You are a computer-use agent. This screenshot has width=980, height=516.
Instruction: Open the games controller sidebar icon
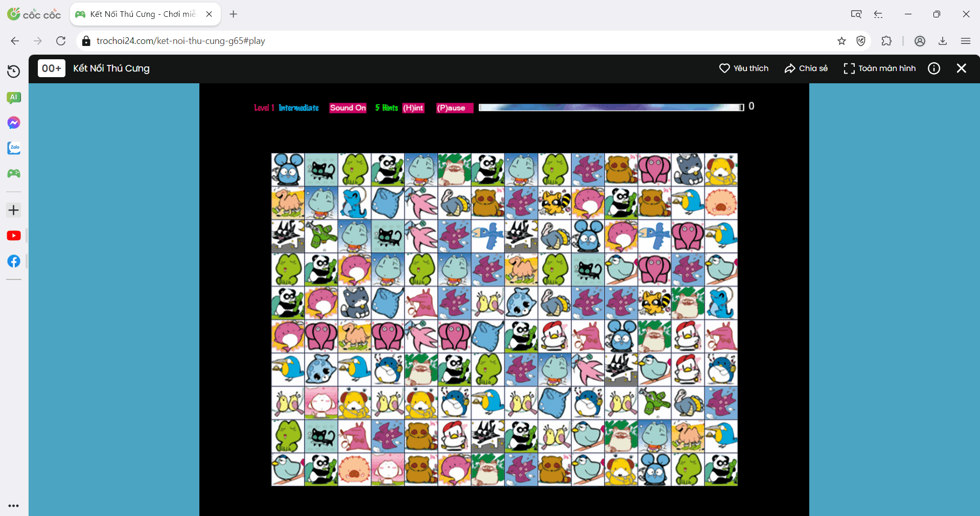click(14, 174)
